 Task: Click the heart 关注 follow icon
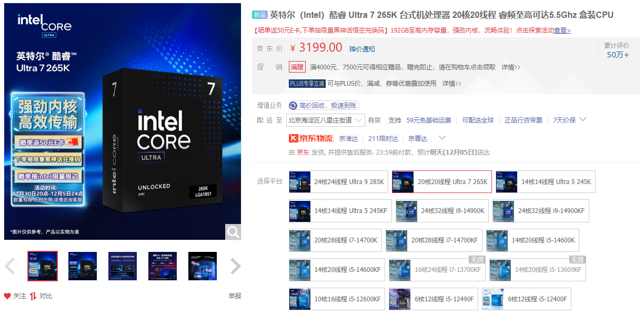click(x=7, y=296)
